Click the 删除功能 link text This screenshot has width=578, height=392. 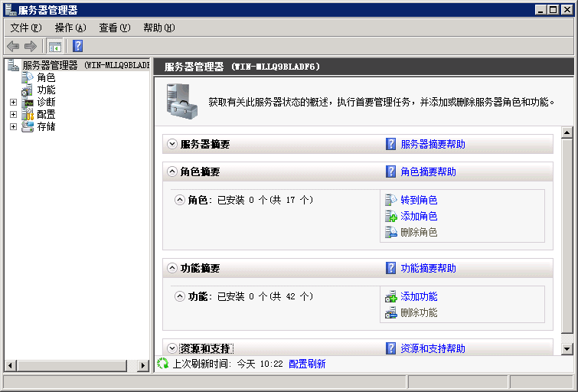click(x=419, y=312)
